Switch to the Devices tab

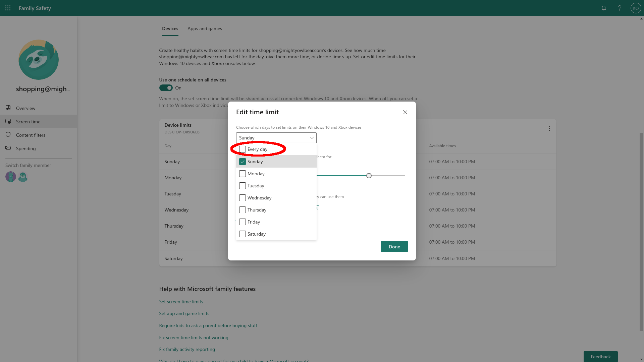170,29
